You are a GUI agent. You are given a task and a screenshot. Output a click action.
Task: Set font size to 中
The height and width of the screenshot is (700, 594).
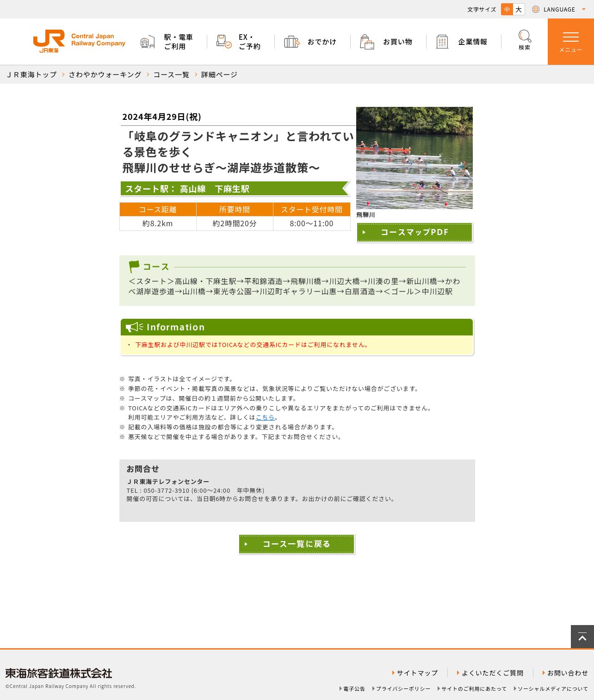pyautogui.click(x=507, y=9)
